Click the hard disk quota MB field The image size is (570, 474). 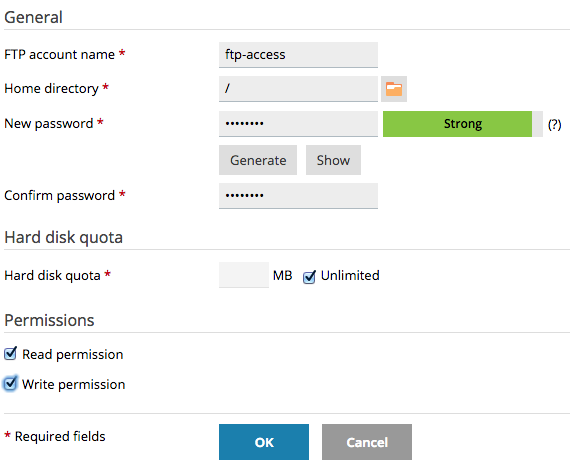click(x=244, y=275)
